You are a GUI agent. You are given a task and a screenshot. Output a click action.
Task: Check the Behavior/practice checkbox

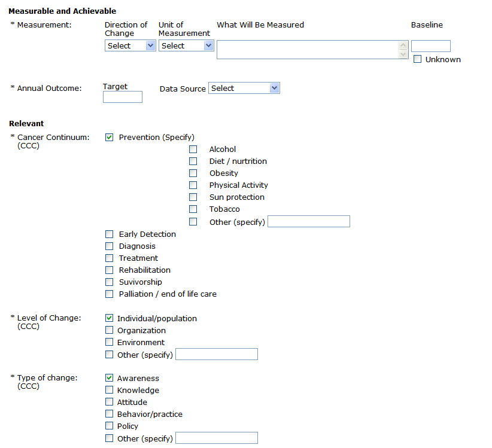click(109, 414)
